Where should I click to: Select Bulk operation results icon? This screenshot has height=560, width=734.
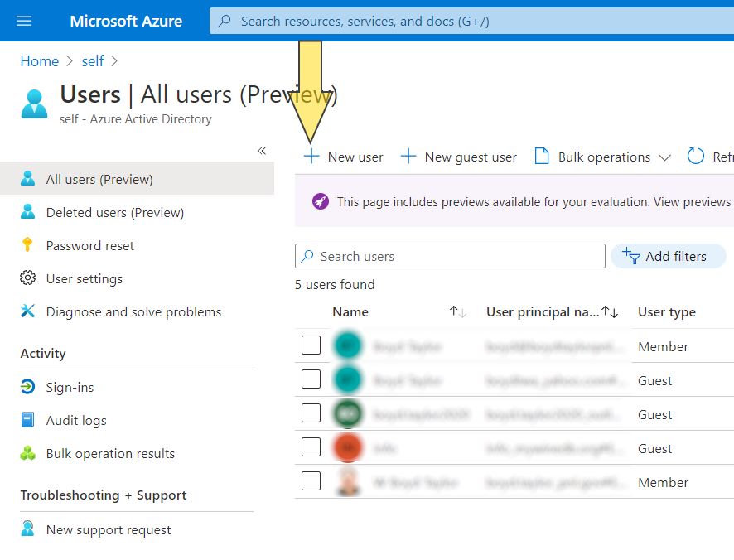click(27, 454)
